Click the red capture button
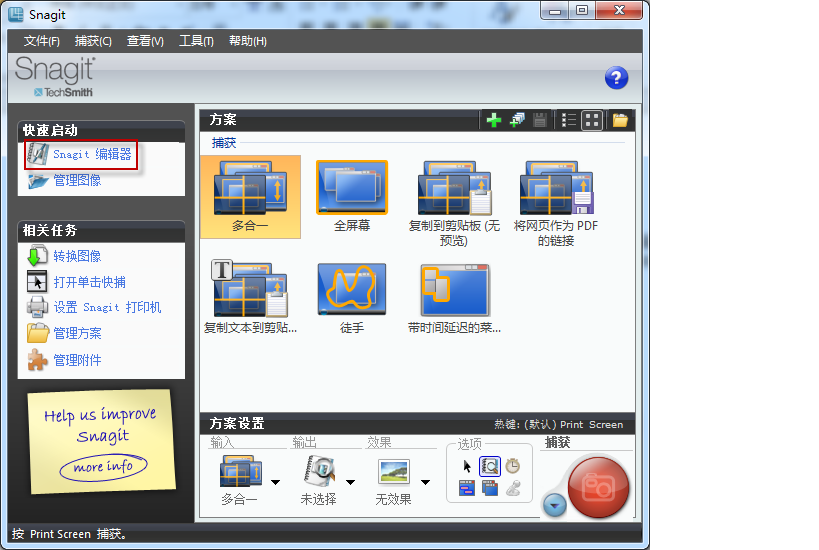The width and height of the screenshot is (819, 550). coord(598,485)
